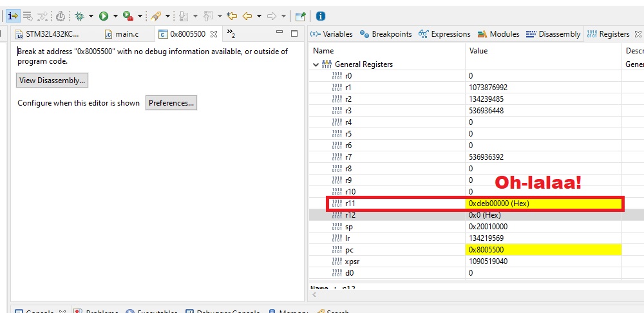
Task: Click the green Run button
Action: tap(104, 16)
